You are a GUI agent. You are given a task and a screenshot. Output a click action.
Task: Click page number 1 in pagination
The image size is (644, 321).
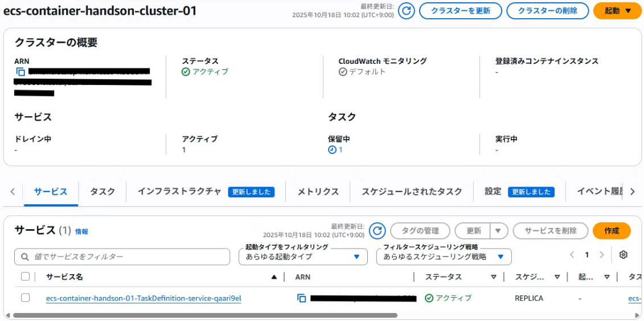coord(587,255)
